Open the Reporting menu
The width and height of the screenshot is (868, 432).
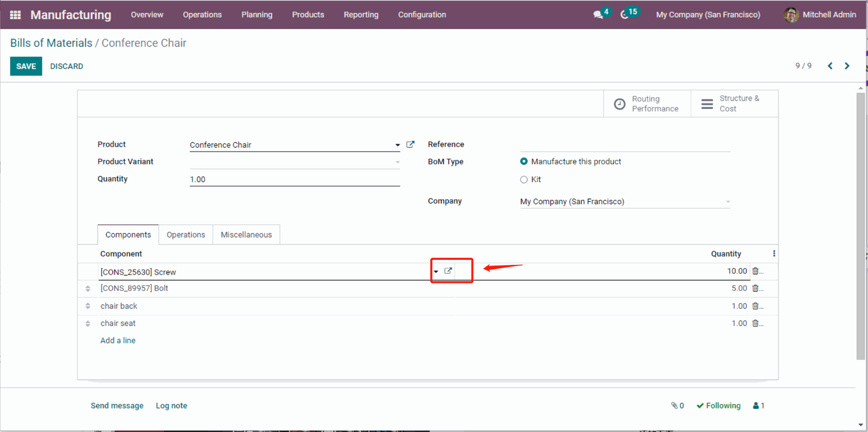pyautogui.click(x=361, y=14)
